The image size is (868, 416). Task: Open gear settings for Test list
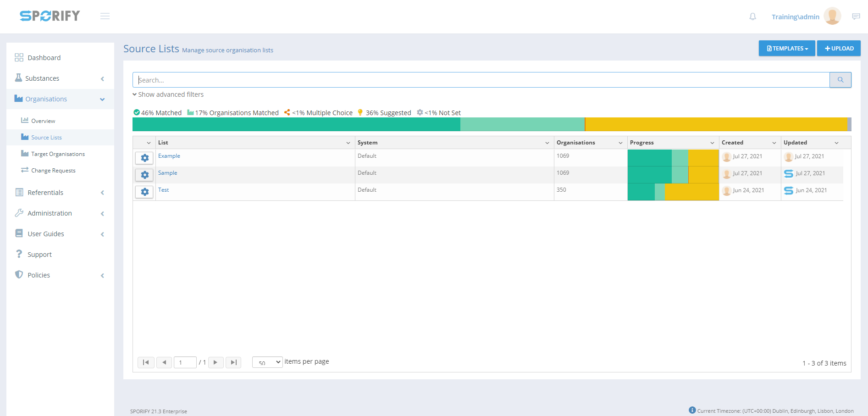click(x=144, y=192)
